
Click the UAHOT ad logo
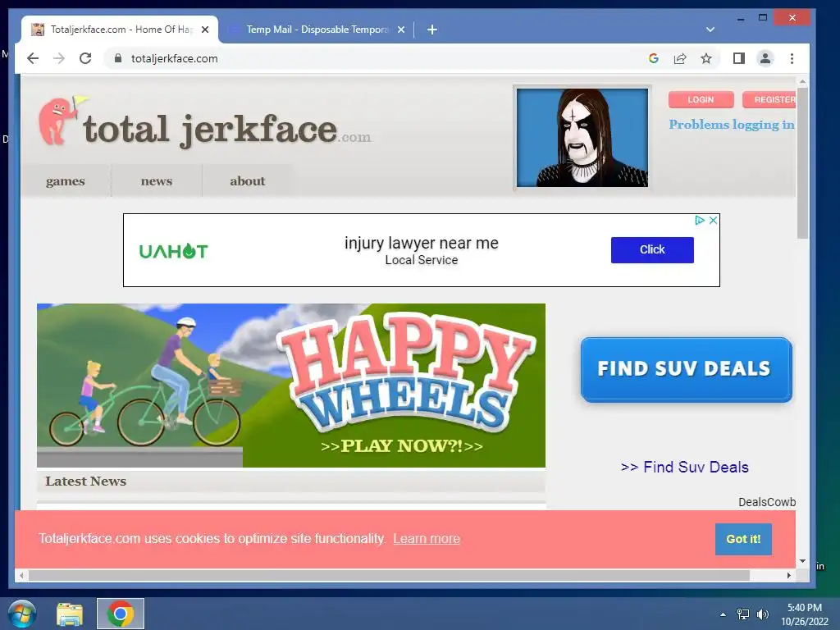click(x=173, y=251)
